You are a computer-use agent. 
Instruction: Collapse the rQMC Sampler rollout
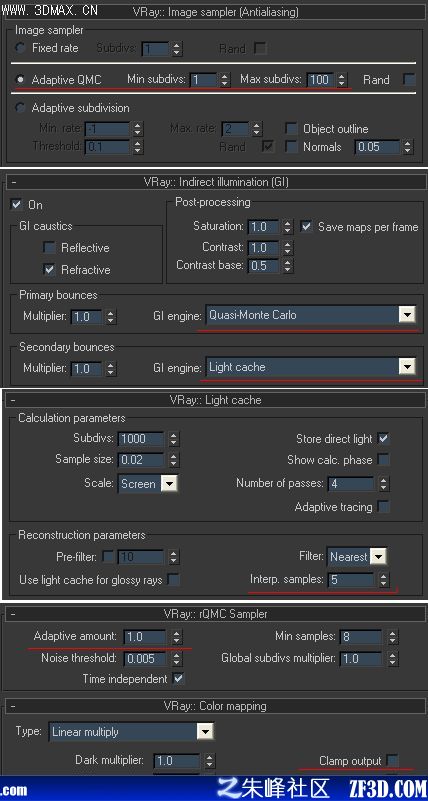click(13, 614)
